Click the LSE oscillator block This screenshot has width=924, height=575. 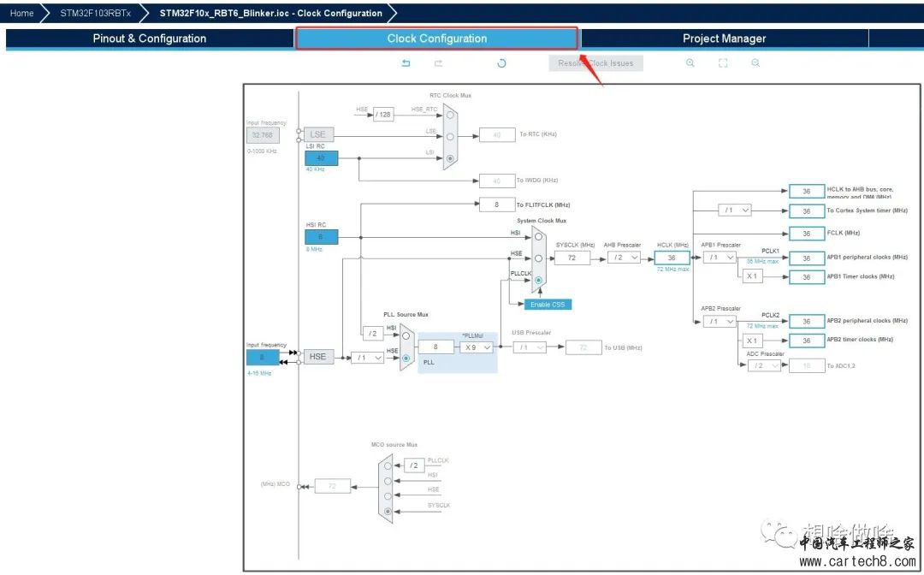[317, 134]
